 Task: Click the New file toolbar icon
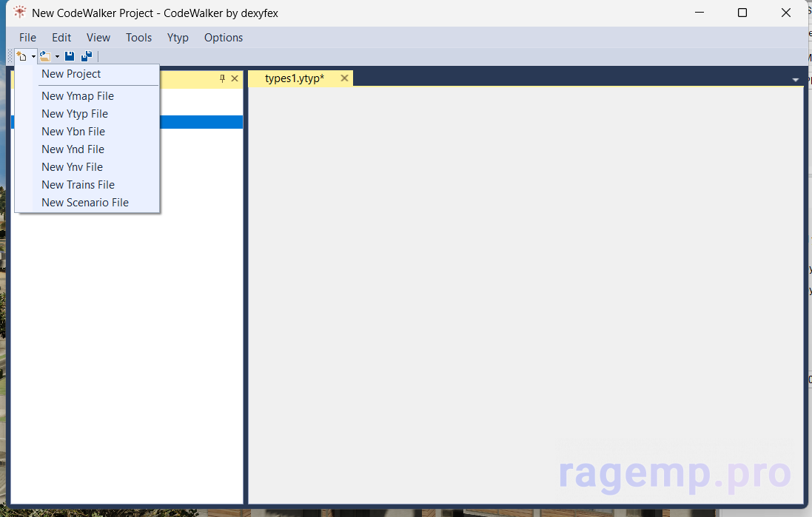pyautogui.click(x=21, y=56)
